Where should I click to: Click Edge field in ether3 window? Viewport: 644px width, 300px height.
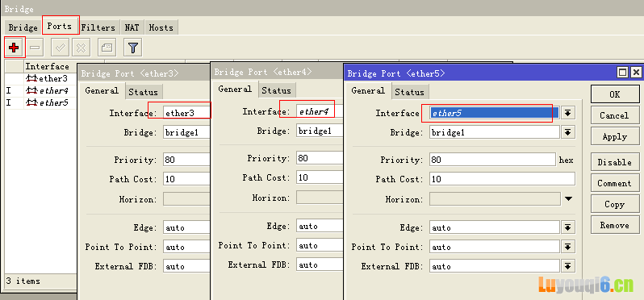[x=186, y=227]
